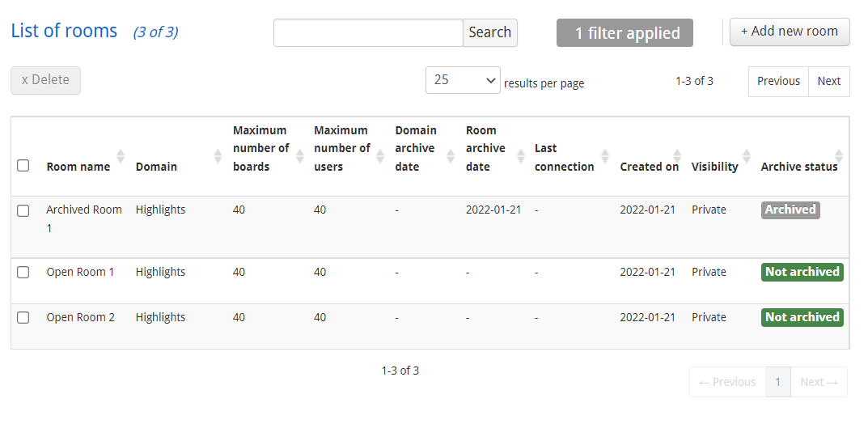Sort by Room archive date arrows
Screen dimensions: 868x428
521,157
